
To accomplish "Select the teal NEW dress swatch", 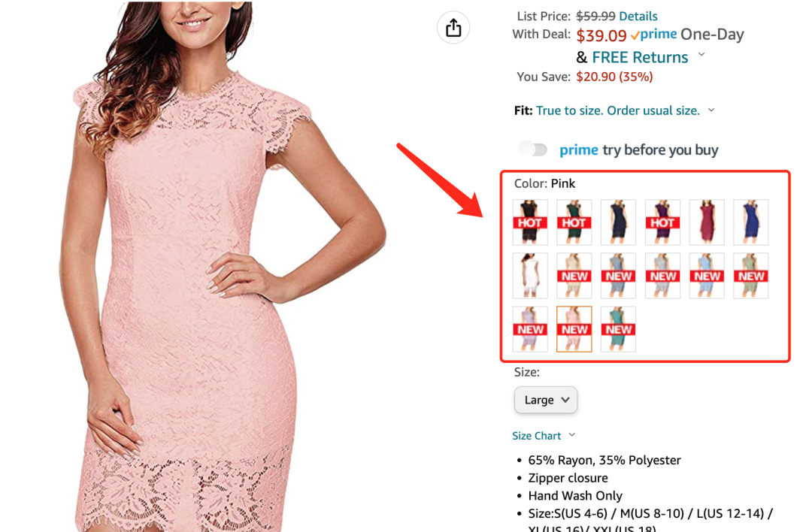I will (618, 329).
